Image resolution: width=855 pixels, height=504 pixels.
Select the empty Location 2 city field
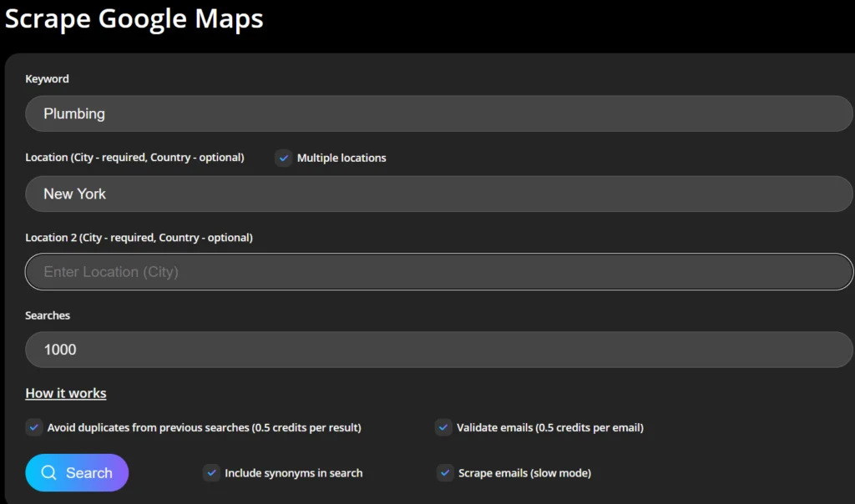click(438, 272)
